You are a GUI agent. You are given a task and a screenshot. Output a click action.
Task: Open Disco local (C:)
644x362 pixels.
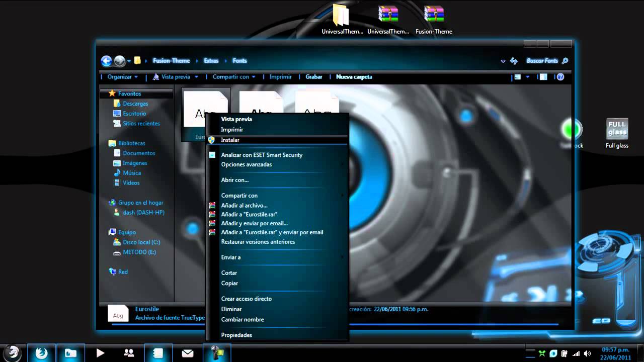tap(141, 242)
